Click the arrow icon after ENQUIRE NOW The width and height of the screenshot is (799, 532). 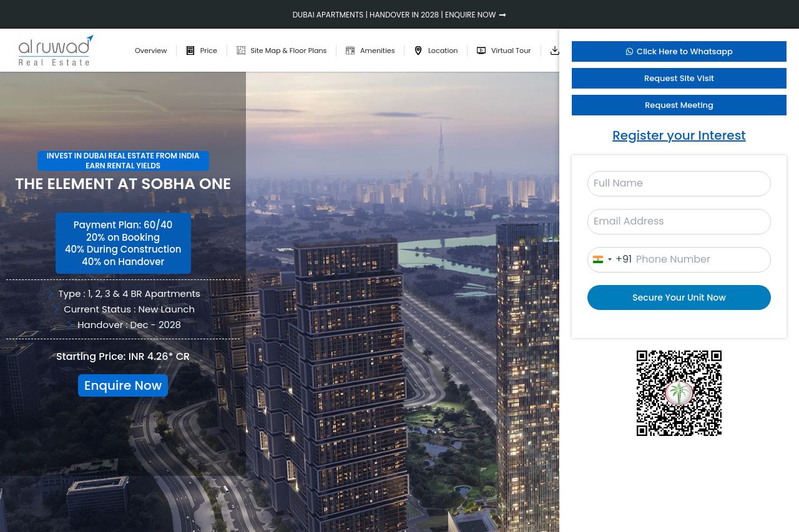point(502,15)
